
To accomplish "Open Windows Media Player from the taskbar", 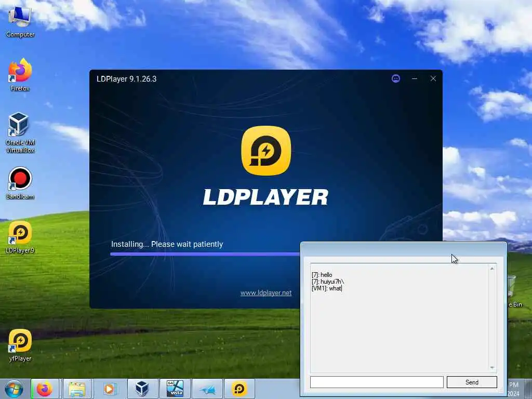I will [x=109, y=389].
